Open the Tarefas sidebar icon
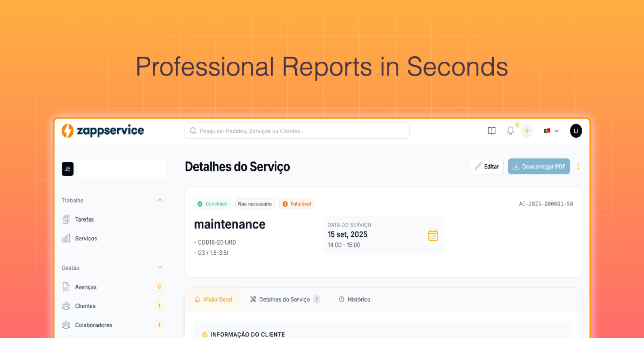The height and width of the screenshot is (338, 644). point(66,219)
